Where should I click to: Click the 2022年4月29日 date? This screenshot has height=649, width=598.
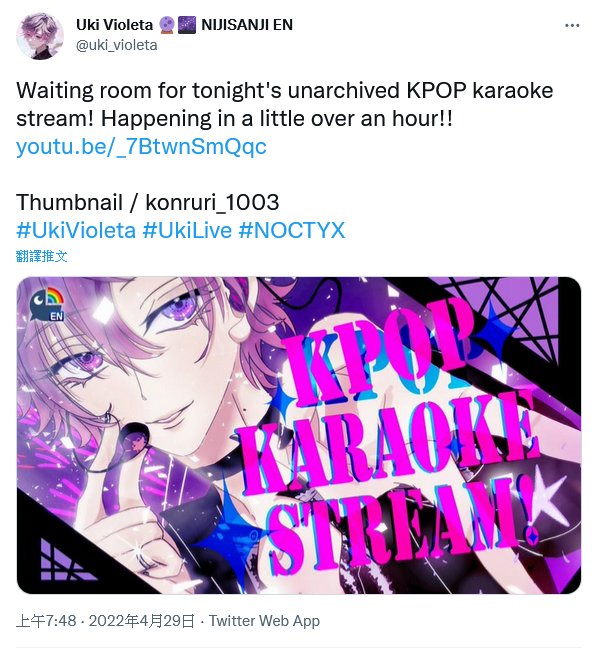tap(142, 621)
